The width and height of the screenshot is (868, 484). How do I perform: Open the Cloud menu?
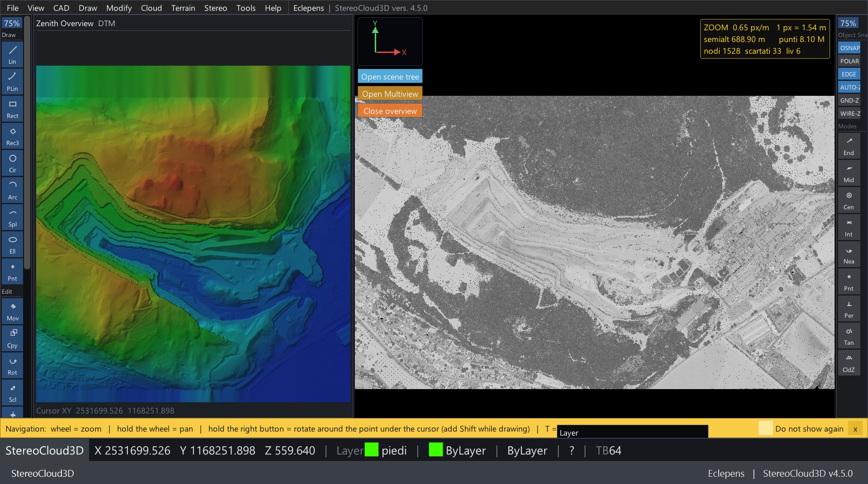point(151,8)
